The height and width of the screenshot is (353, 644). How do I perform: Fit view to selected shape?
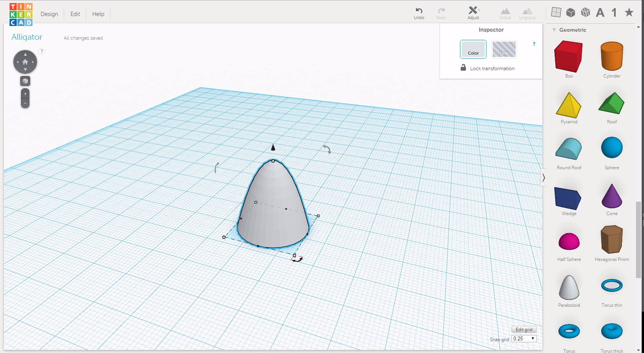tap(25, 81)
